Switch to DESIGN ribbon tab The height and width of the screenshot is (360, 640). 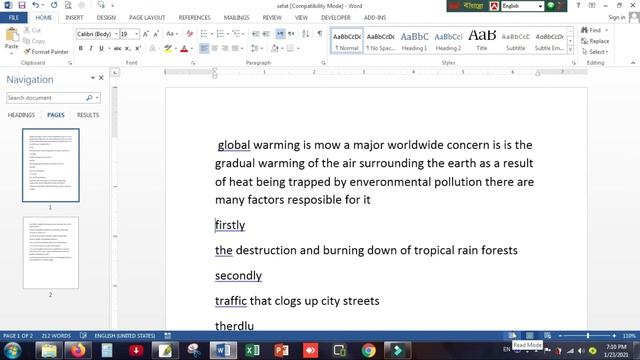pyautogui.click(x=106, y=18)
